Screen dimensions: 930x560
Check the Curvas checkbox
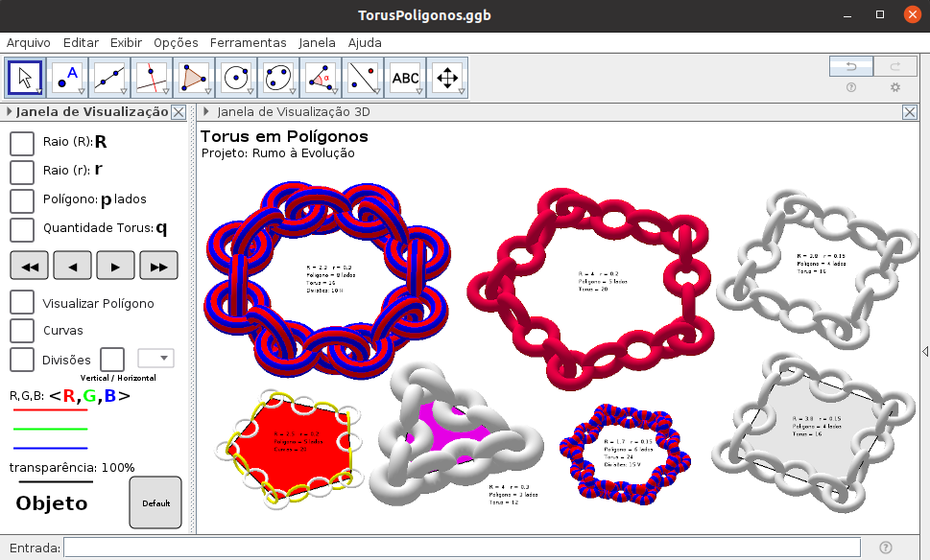tap(22, 331)
